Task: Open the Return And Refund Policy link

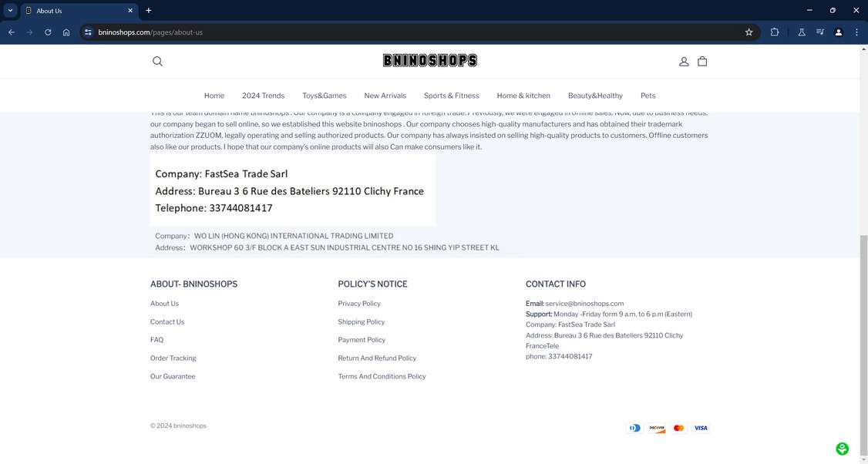Action: point(377,358)
